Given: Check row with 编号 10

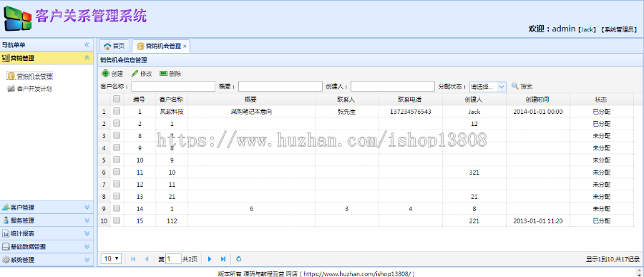Looking at the screenshot, I should pyautogui.click(x=117, y=160).
